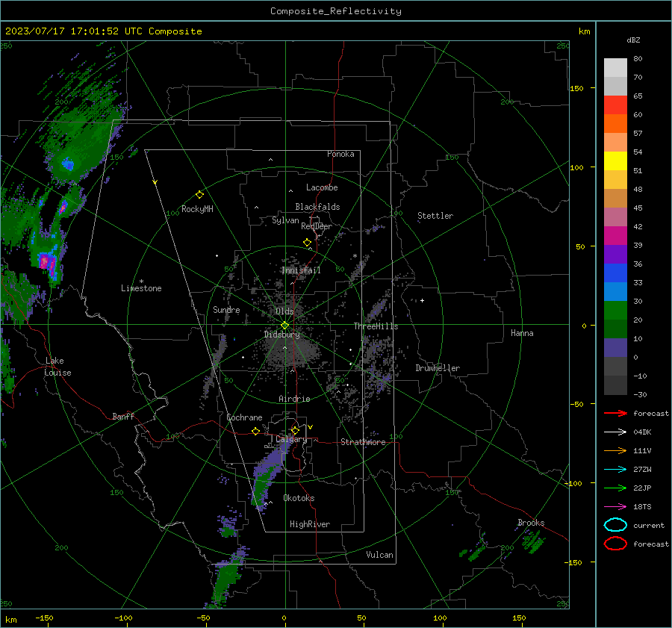Select the cyan current ellipse icon
This screenshot has width=672, height=628.
point(615,525)
